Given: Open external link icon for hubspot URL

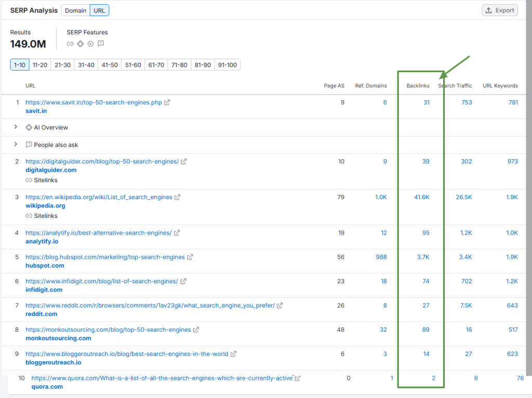Looking at the screenshot, I should point(190,257).
